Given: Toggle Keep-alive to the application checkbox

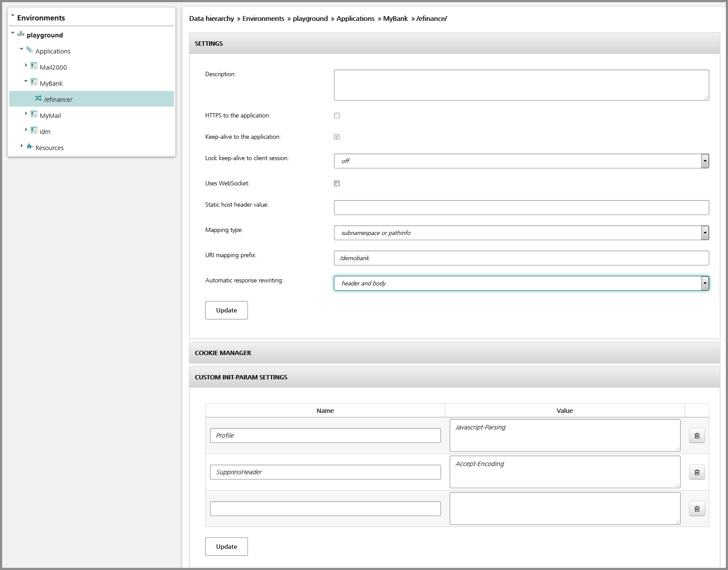Looking at the screenshot, I should point(337,137).
